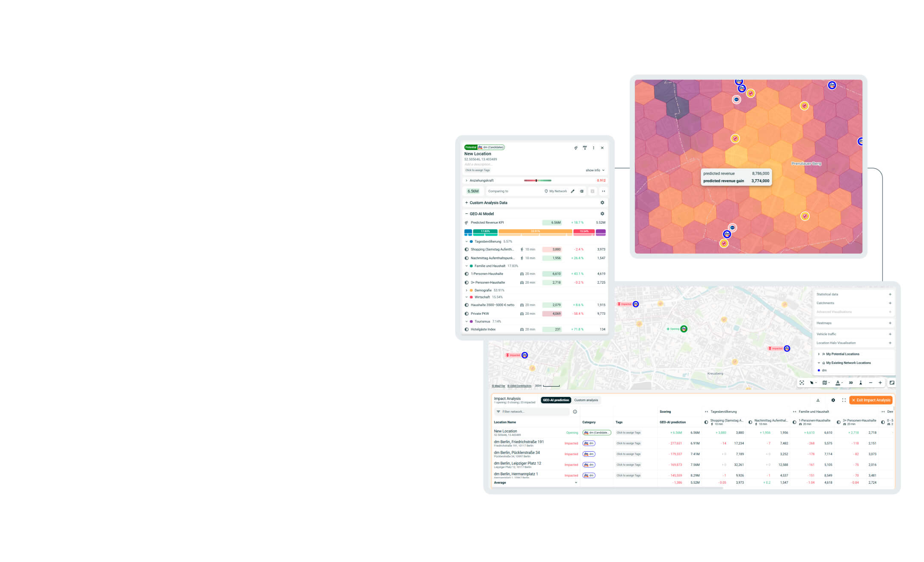924x562 pixels.
Task: Toggle half-circle icon for 1-Personen-Haushalte row
Action: click(x=467, y=274)
